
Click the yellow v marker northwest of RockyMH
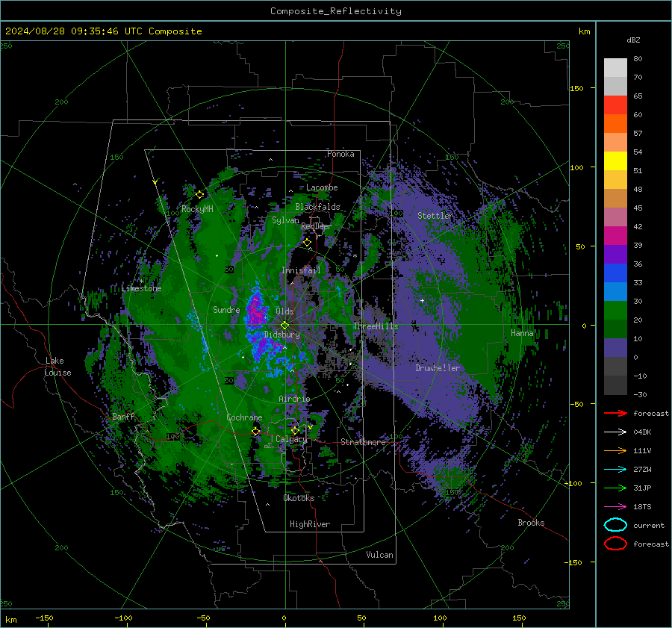(x=155, y=182)
